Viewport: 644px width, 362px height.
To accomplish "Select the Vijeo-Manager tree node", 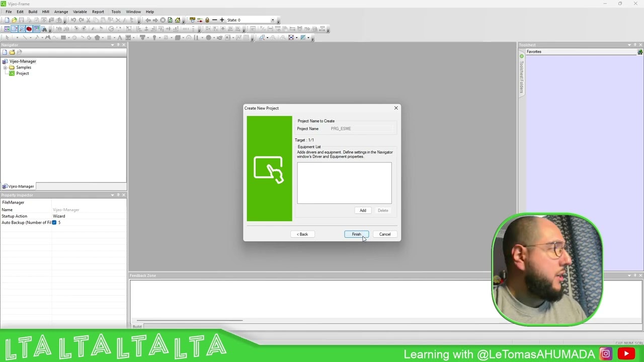I will pyautogui.click(x=23, y=61).
